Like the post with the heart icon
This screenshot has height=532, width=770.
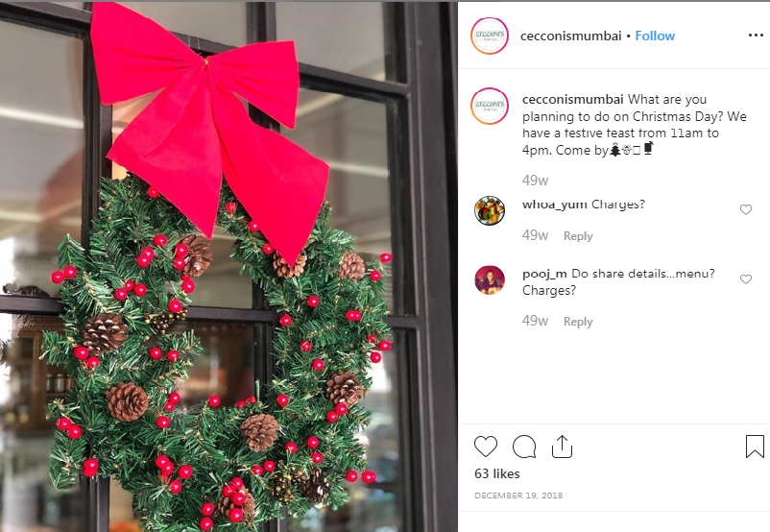[x=486, y=447]
